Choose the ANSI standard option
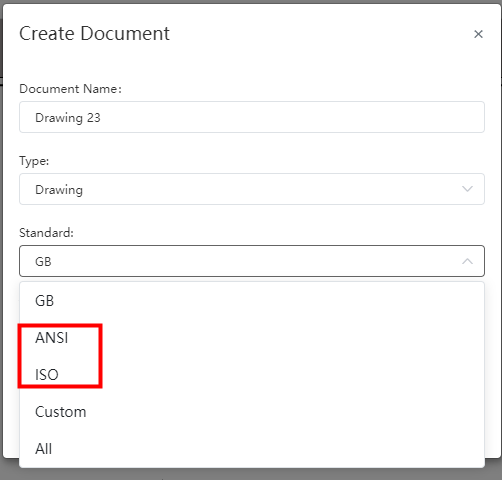502x480 pixels. (x=252, y=338)
